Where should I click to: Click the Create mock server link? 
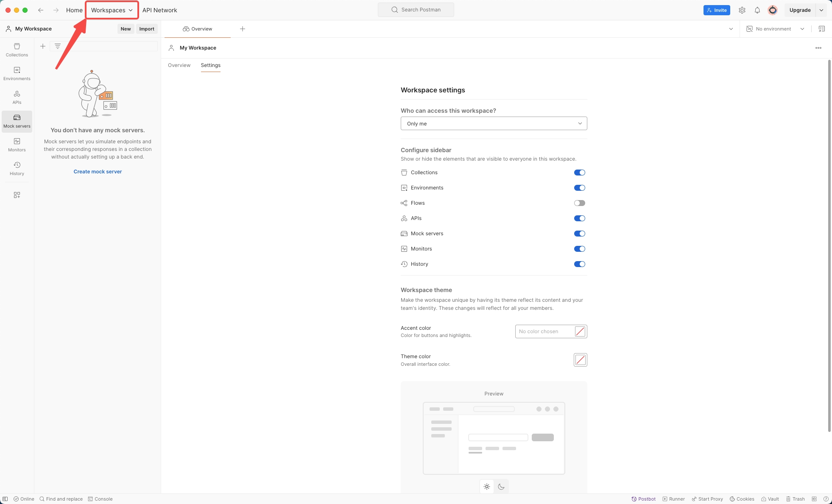[x=98, y=172]
